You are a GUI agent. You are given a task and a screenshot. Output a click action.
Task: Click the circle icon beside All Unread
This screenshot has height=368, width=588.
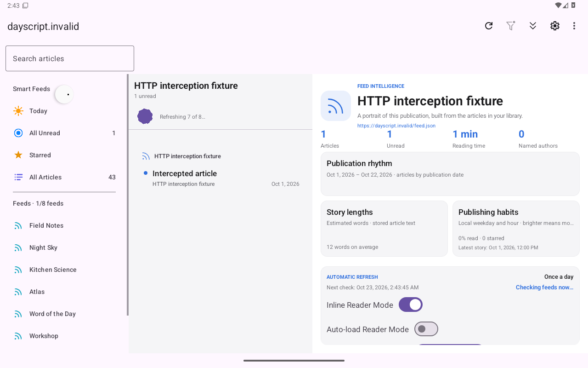click(x=18, y=133)
